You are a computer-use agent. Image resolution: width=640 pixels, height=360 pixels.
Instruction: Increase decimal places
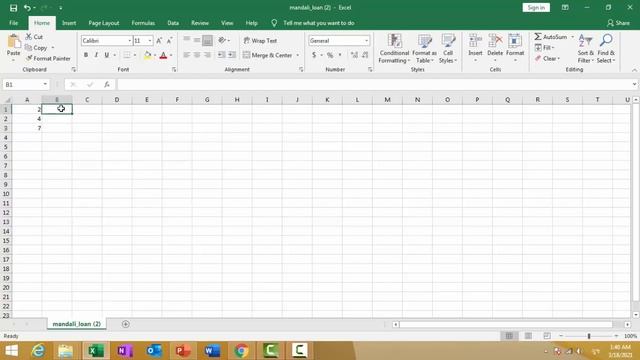[354, 55]
